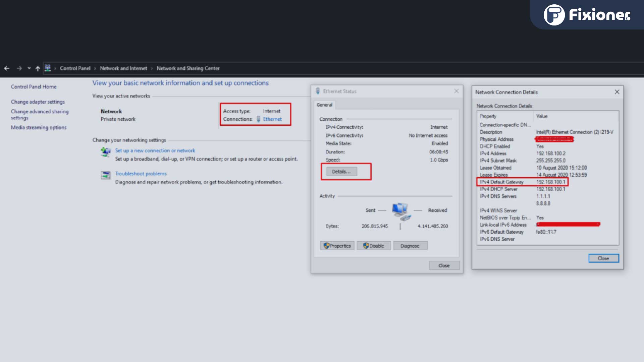Click Close button in Network Connection Details

[x=603, y=258]
